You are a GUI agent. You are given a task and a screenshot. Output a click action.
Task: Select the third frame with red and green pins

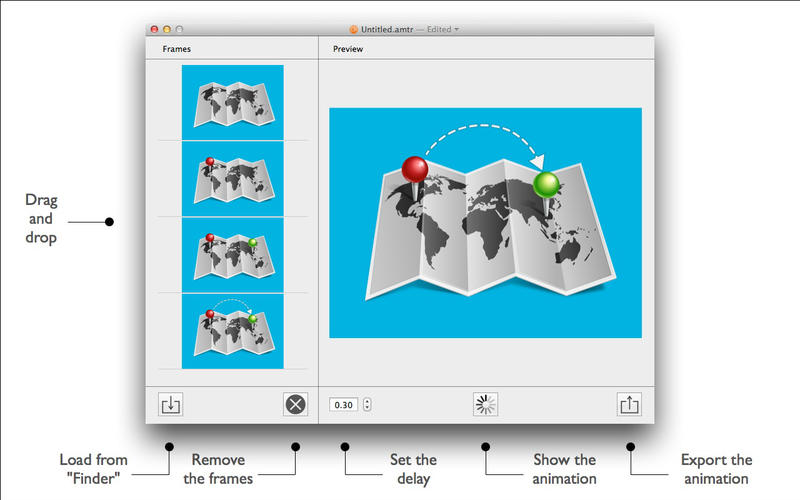pos(232,254)
